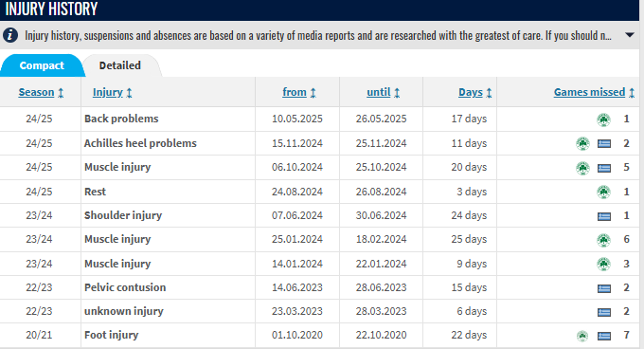The width and height of the screenshot is (644, 349).
Task: Click Greece flag in unknown injury row
Action: pos(604,312)
